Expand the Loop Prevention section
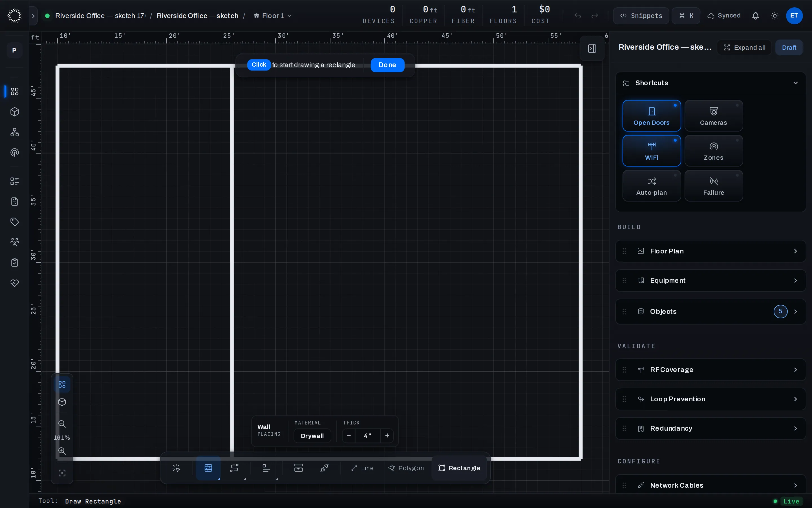 pyautogui.click(x=711, y=399)
